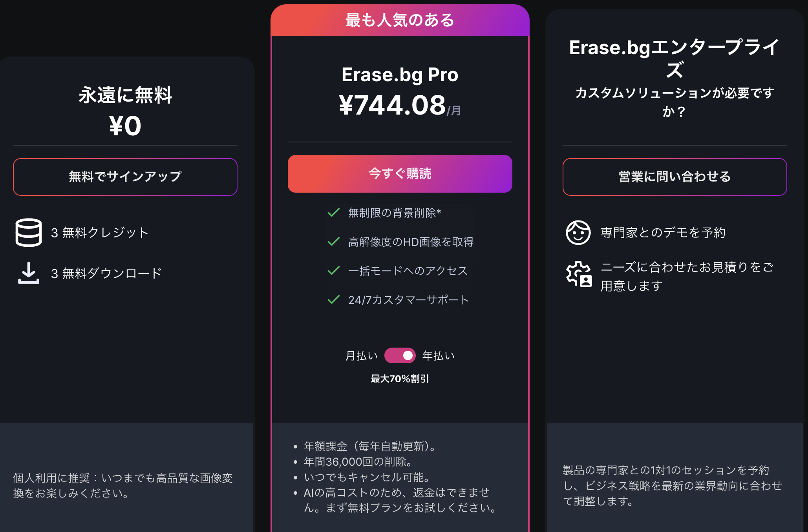Screen dimensions: 808x532
Task: Select the 月払い billing label
Action: (362, 356)
